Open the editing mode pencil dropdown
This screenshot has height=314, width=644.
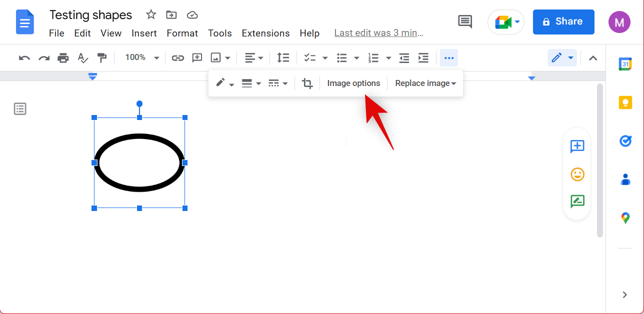pos(562,58)
